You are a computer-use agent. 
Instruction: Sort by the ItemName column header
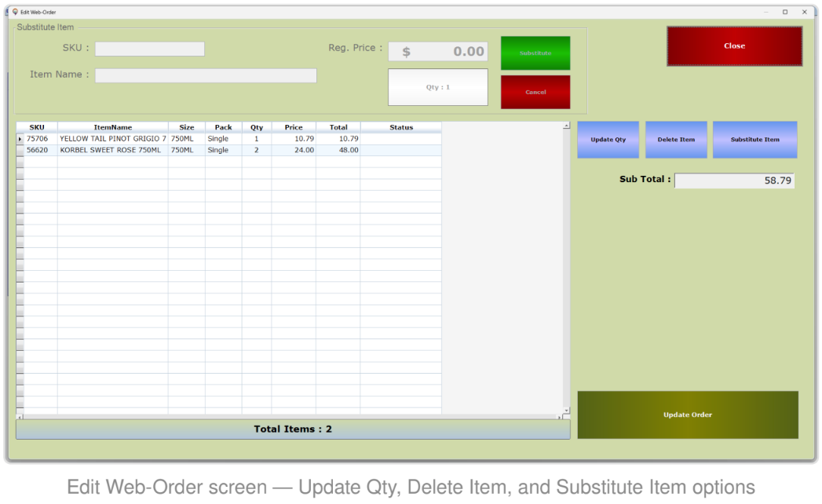coord(113,127)
